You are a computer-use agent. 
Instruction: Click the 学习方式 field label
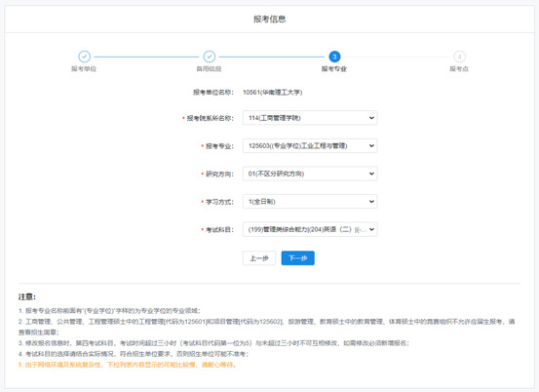219,202
